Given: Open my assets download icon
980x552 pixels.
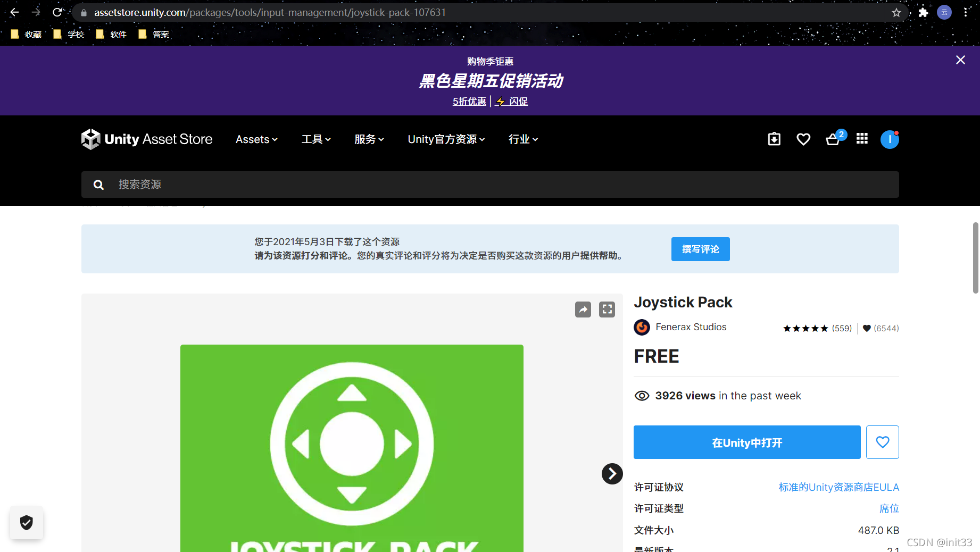Looking at the screenshot, I should click(x=774, y=139).
